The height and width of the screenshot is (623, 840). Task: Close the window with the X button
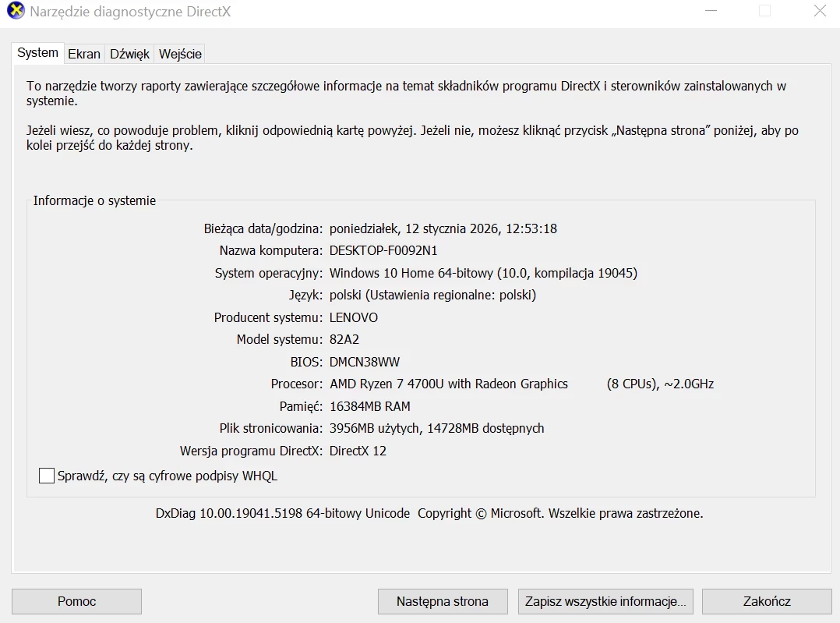pos(818,11)
